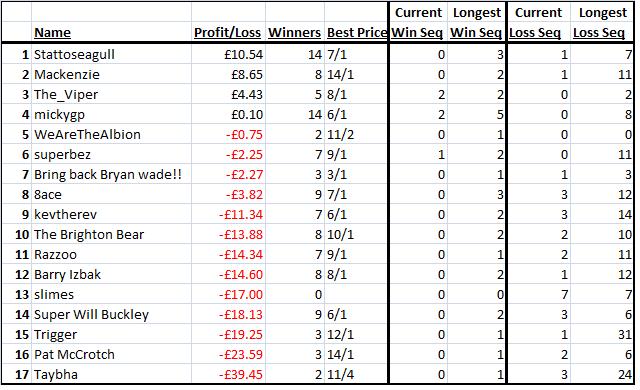Screen dimensions: 640x390
Task: Click the Bring back Bryan wade!! cell
Action: [x=108, y=175]
